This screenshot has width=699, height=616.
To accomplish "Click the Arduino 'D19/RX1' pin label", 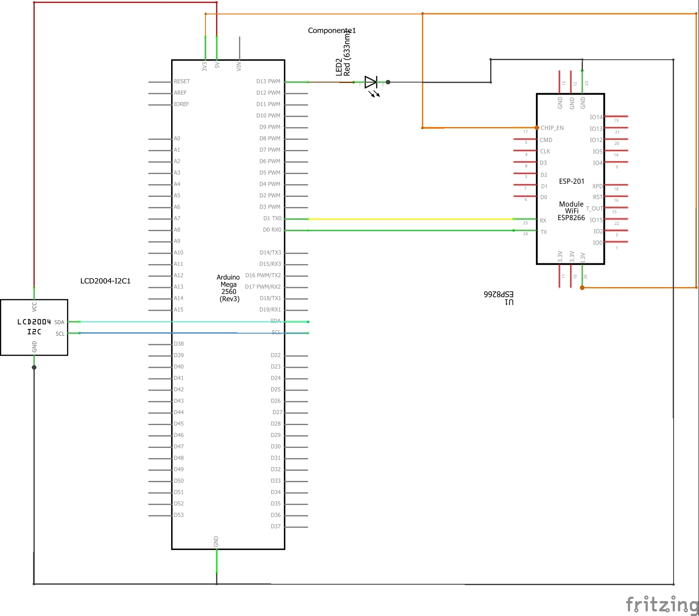I will click(x=270, y=309).
